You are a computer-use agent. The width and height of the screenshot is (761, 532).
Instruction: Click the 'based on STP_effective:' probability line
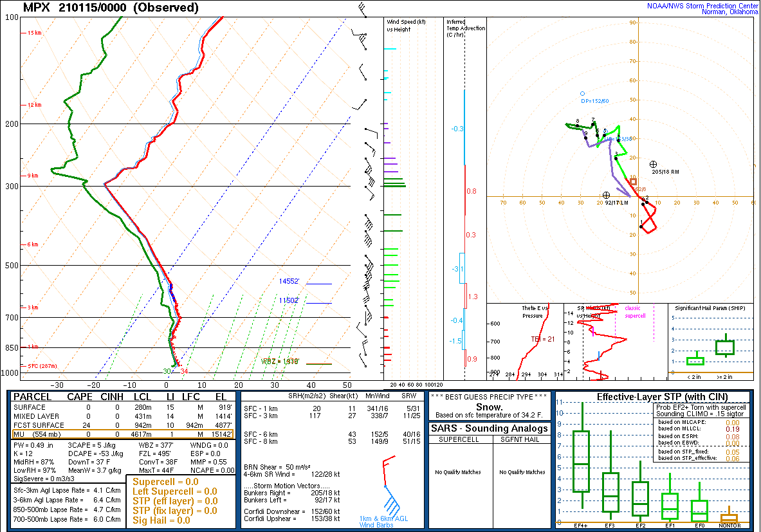click(x=699, y=458)
